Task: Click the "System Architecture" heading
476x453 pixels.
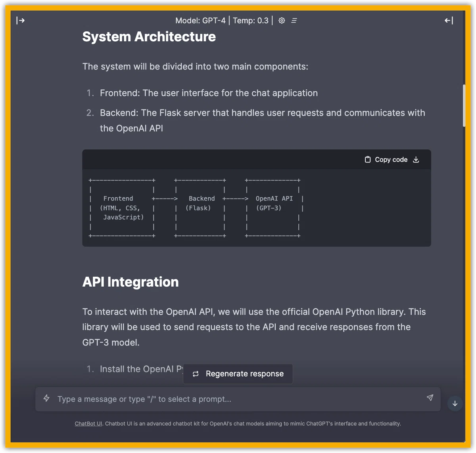Action: point(149,37)
